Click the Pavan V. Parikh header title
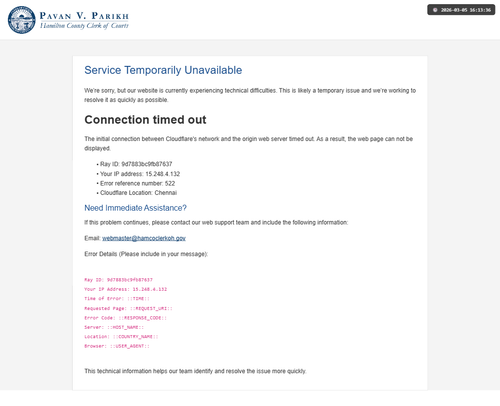Viewport: 500px width, 406px height. pos(84,16)
